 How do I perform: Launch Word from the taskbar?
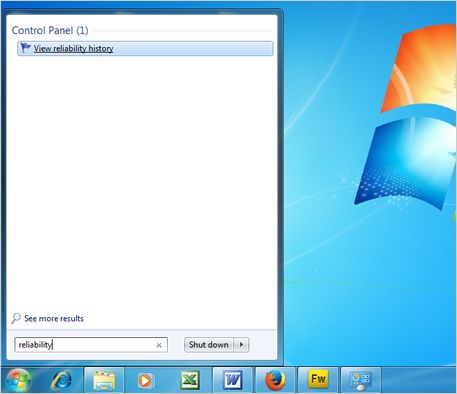coord(233,380)
